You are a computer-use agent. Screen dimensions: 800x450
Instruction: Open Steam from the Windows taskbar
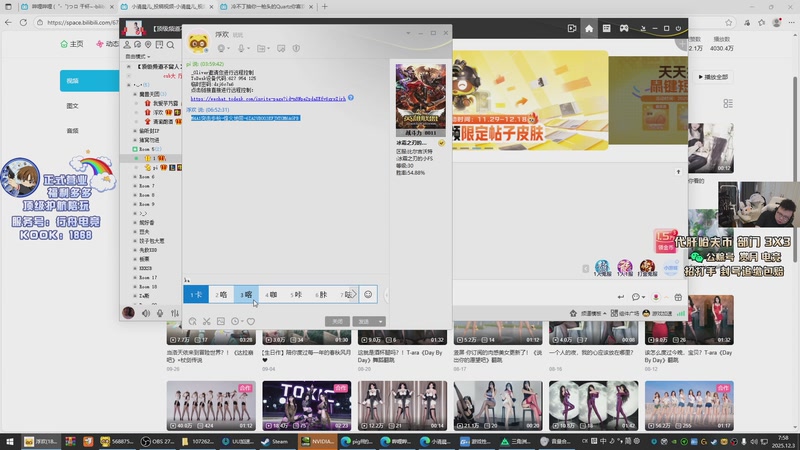(x=274, y=441)
